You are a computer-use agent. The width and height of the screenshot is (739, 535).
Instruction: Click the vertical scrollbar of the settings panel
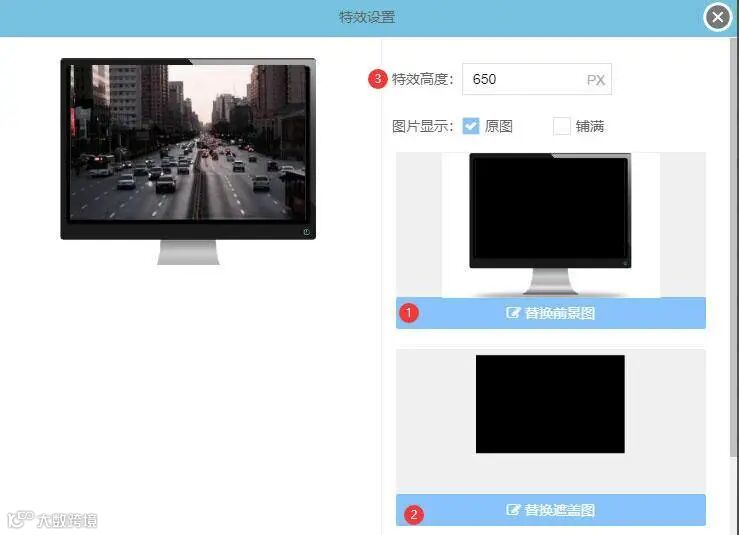click(733, 245)
